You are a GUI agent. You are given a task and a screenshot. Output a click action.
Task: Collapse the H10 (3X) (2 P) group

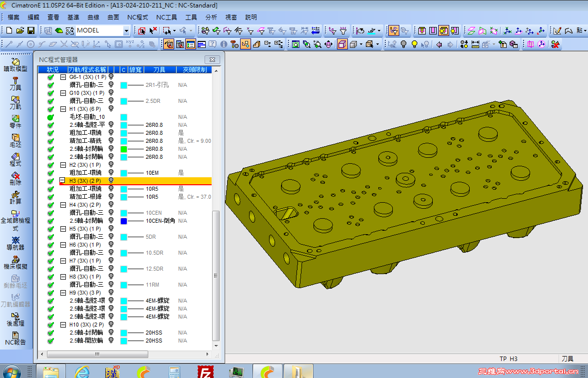(63, 325)
